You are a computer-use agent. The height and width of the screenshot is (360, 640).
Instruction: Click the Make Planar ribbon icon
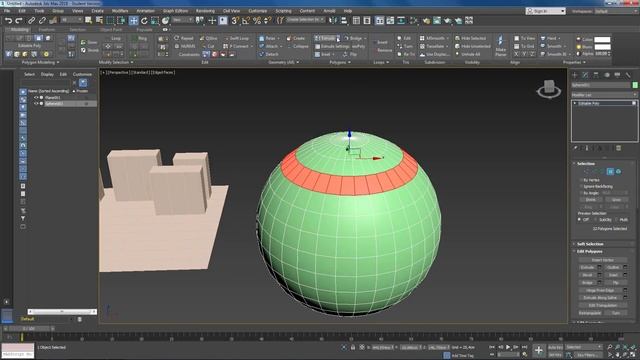point(500,45)
